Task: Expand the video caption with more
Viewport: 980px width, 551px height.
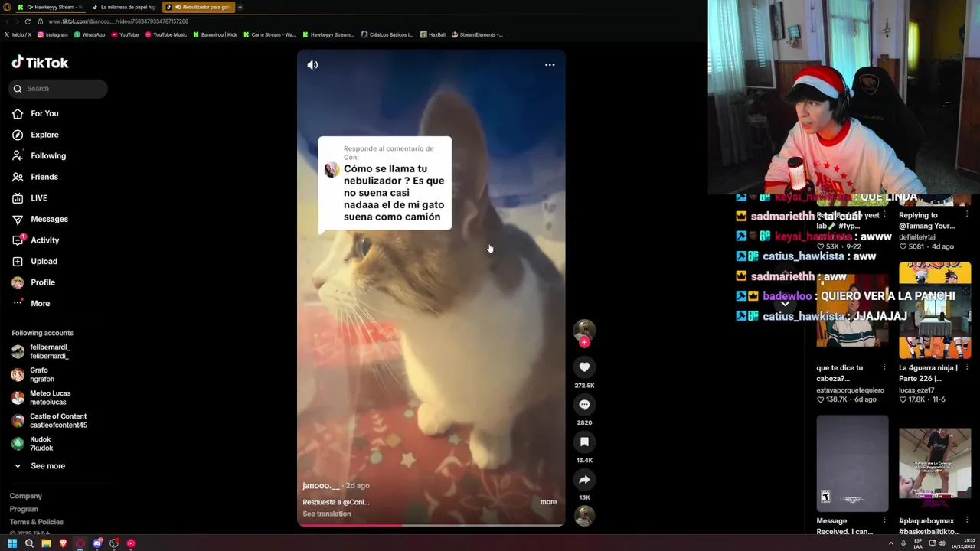Action: 548,502
